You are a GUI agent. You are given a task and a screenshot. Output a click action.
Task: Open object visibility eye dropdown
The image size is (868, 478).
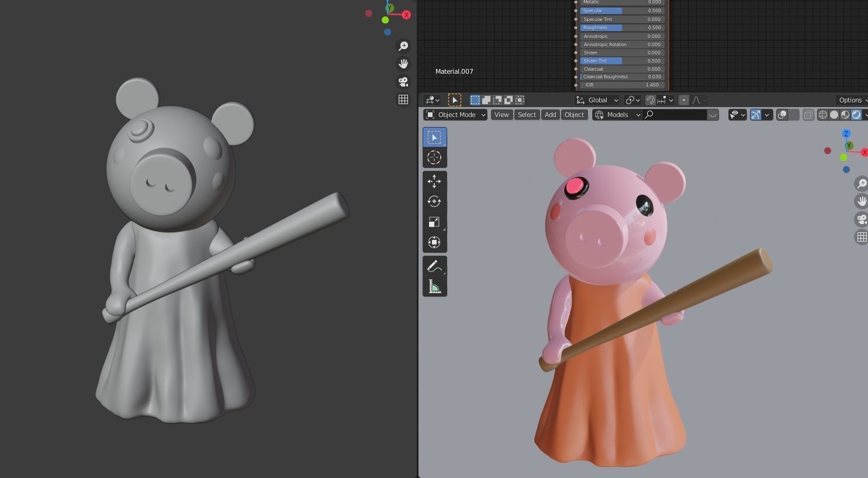[738, 115]
